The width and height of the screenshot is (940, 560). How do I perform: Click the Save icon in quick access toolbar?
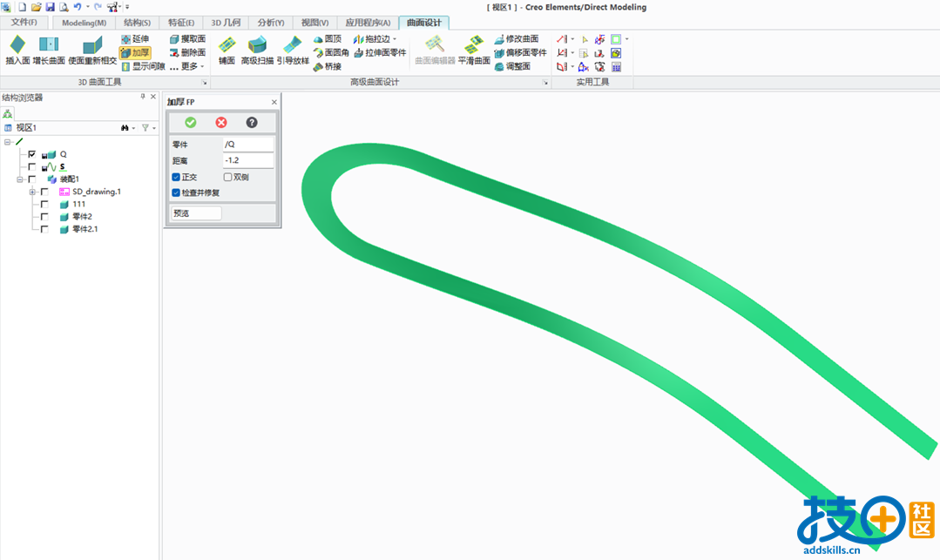coord(50,7)
